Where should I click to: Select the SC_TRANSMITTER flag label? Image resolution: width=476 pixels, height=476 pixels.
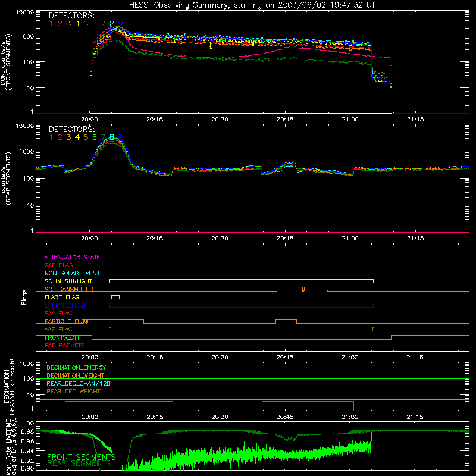[69, 289]
